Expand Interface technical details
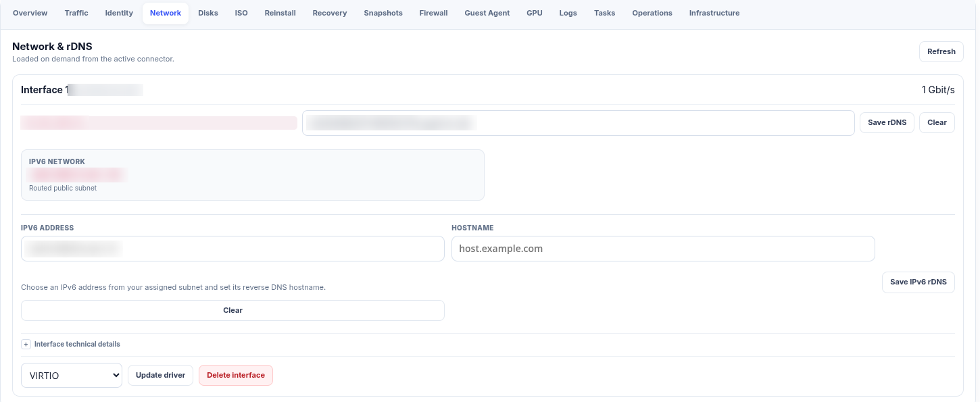Image resolution: width=980 pixels, height=402 pixels. [77, 344]
